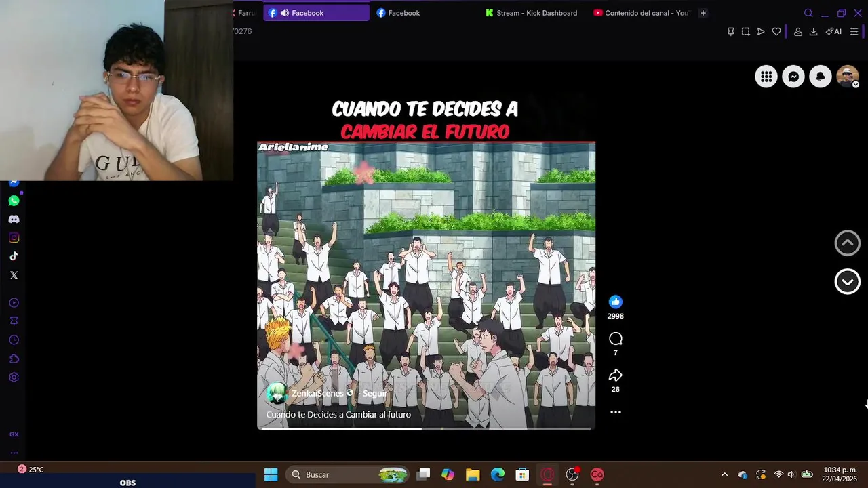
Task: Open TikTok in the sidebar
Action: pyautogui.click(x=14, y=256)
